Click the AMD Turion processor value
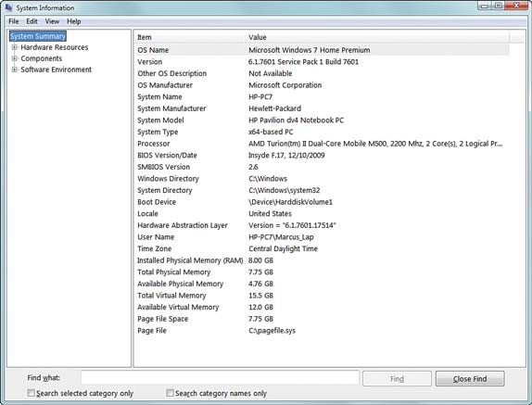 click(375, 144)
